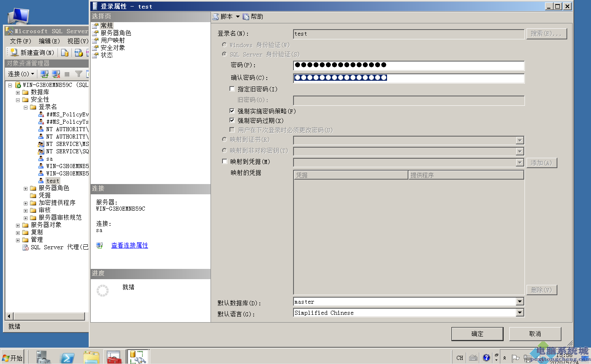
Task: Open the 默认语言 dropdown
Action: click(x=520, y=312)
